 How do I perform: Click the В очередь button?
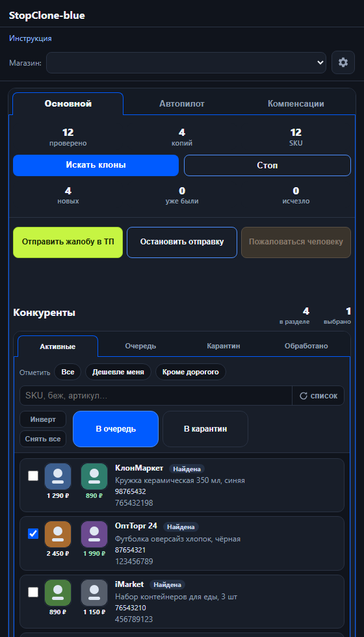[116, 429]
